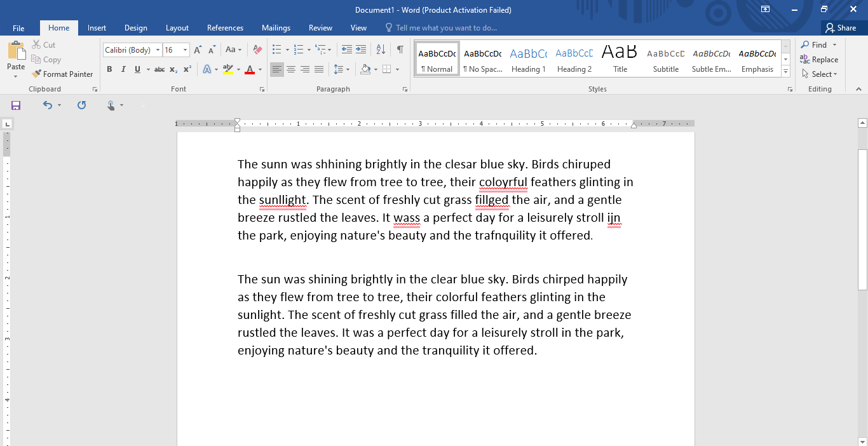Expand the highlight color dropdown arrow

click(238, 69)
